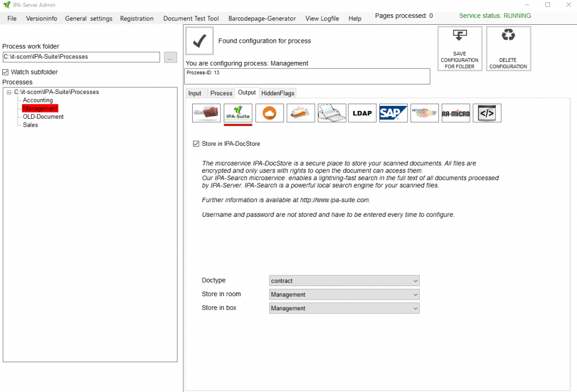This screenshot has height=392, width=577.
Task: Collapse the Processes root folder node
Action: point(9,92)
